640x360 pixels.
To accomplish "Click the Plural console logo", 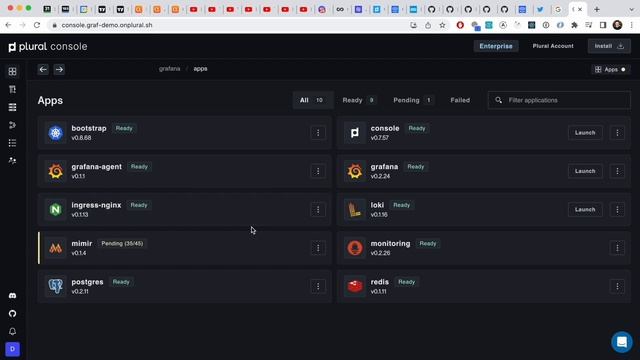I will tap(48, 47).
